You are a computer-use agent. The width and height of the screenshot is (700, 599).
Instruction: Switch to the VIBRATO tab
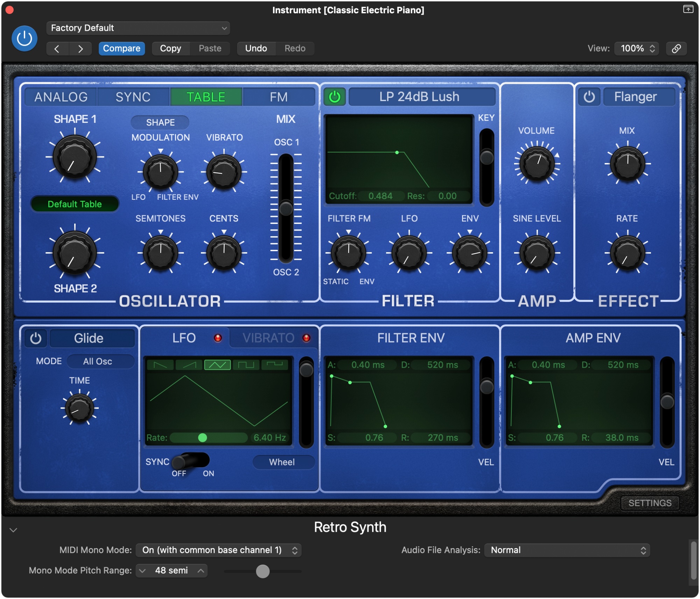click(x=268, y=338)
